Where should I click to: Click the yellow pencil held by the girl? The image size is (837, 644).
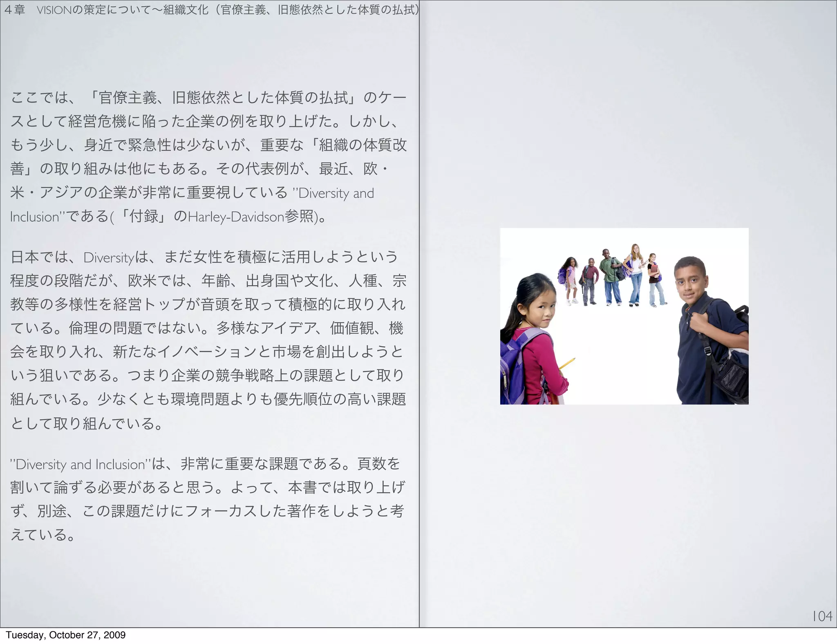[x=566, y=363]
